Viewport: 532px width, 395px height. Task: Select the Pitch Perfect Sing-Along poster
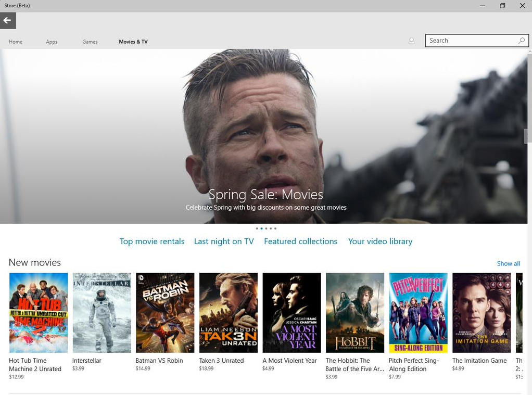419,313
